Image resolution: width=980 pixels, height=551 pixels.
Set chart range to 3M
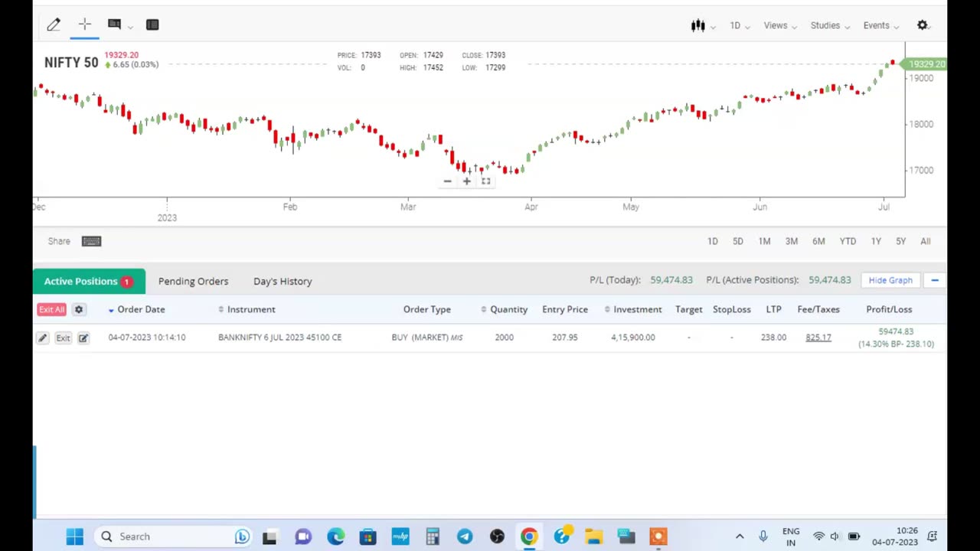point(792,241)
